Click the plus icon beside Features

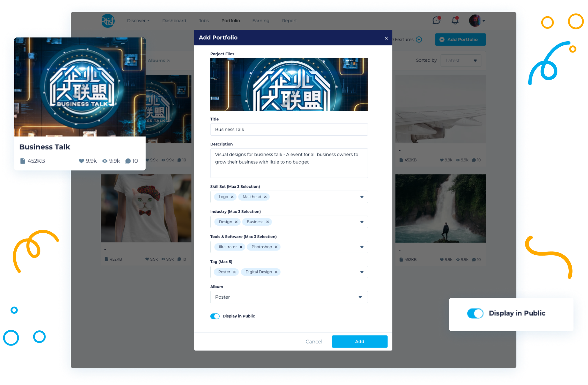(419, 39)
